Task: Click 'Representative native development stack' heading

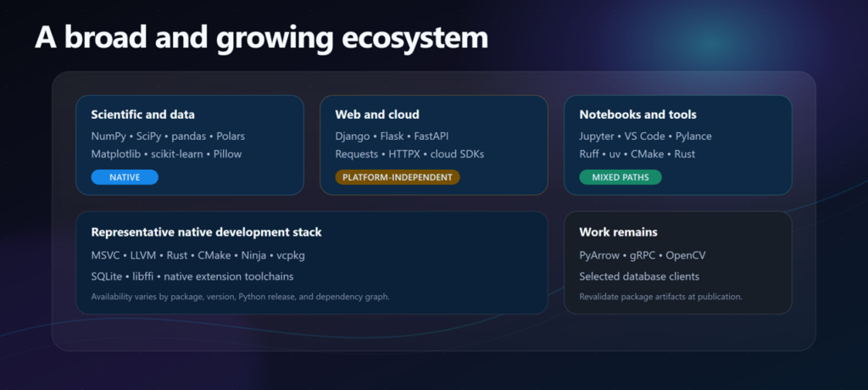Action: coord(207,232)
